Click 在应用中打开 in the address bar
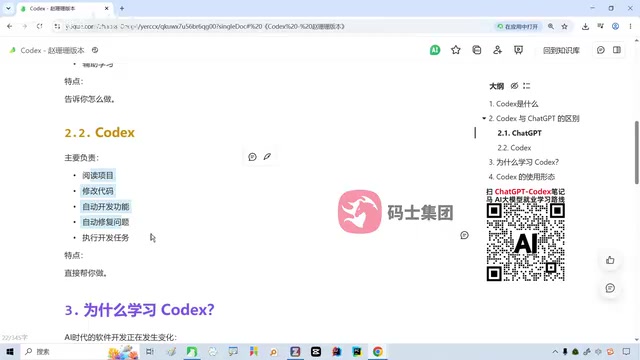 pyautogui.click(x=518, y=27)
